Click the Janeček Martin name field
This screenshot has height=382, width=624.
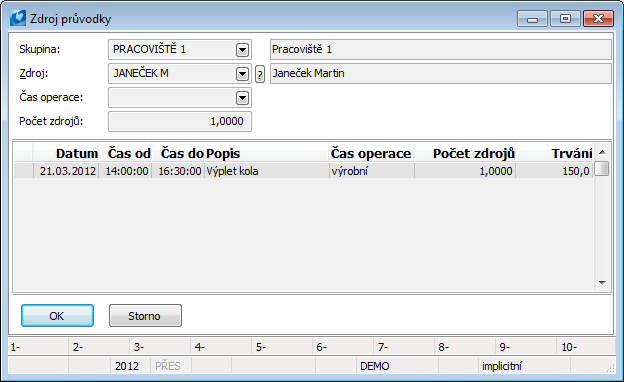coord(441,73)
